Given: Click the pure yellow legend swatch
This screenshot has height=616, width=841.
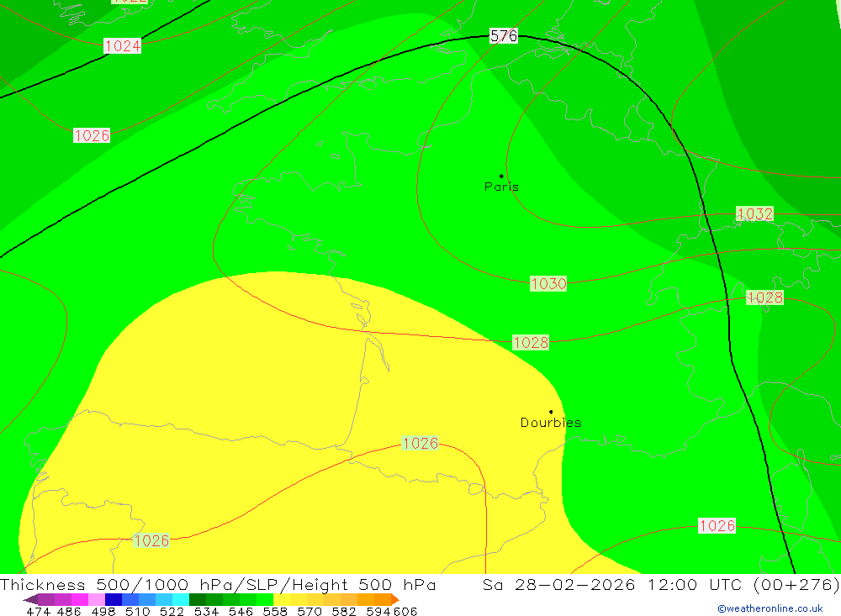Looking at the screenshot, I should pyautogui.click(x=282, y=599).
